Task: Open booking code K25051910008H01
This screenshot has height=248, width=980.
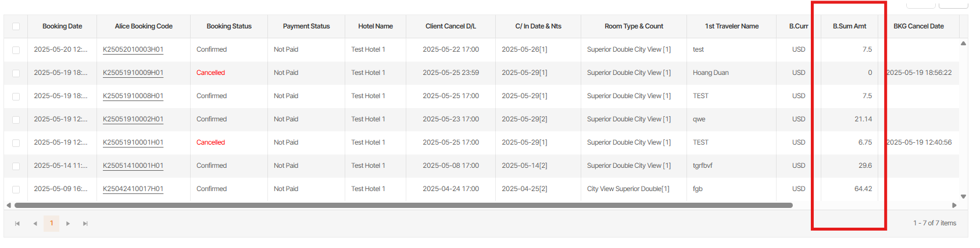Action: pyautogui.click(x=133, y=96)
